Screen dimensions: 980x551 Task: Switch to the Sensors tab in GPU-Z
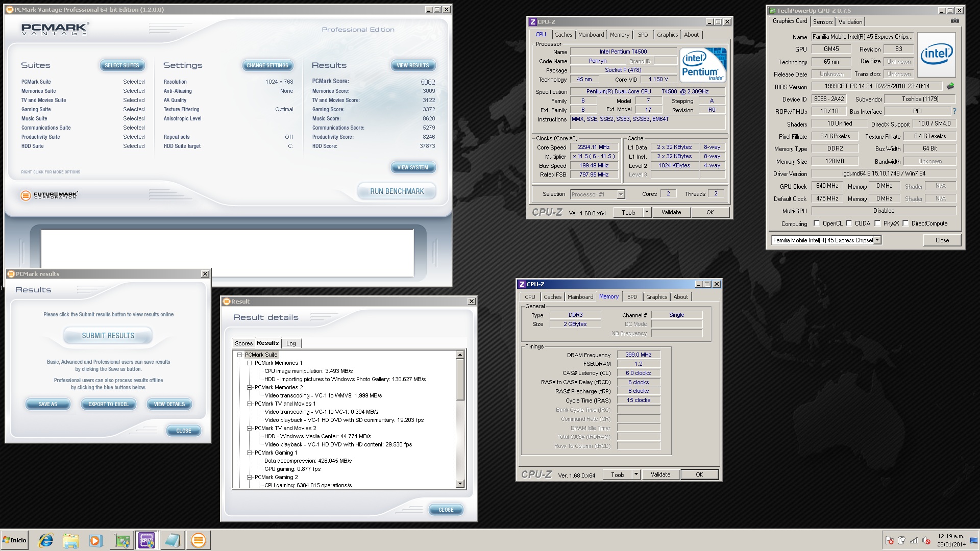[x=823, y=22]
